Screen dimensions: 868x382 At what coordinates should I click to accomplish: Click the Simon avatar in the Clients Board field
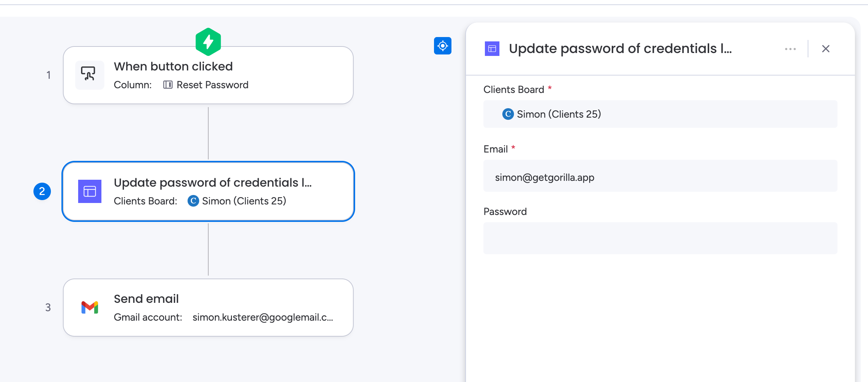tap(508, 114)
